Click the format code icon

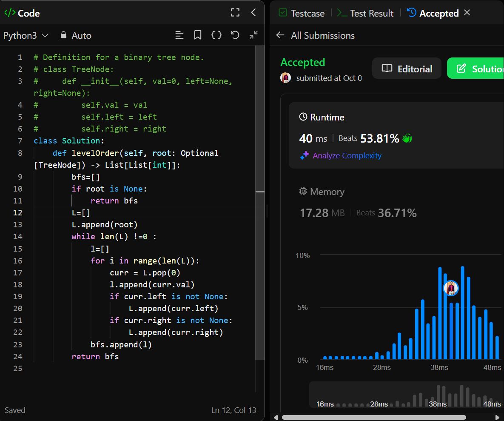click(179, 35)
